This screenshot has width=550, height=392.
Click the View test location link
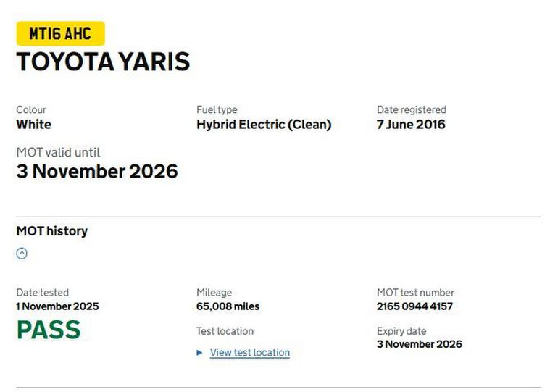249,353
